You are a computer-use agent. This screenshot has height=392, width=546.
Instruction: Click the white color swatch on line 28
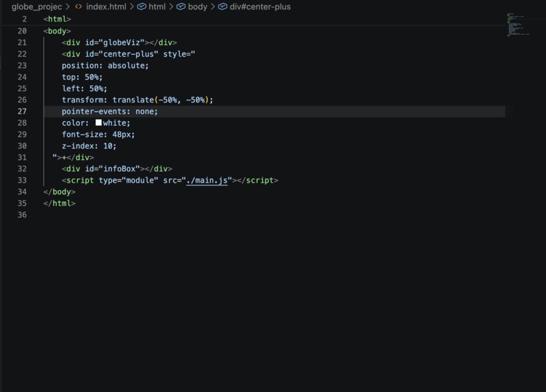point(99,122)
